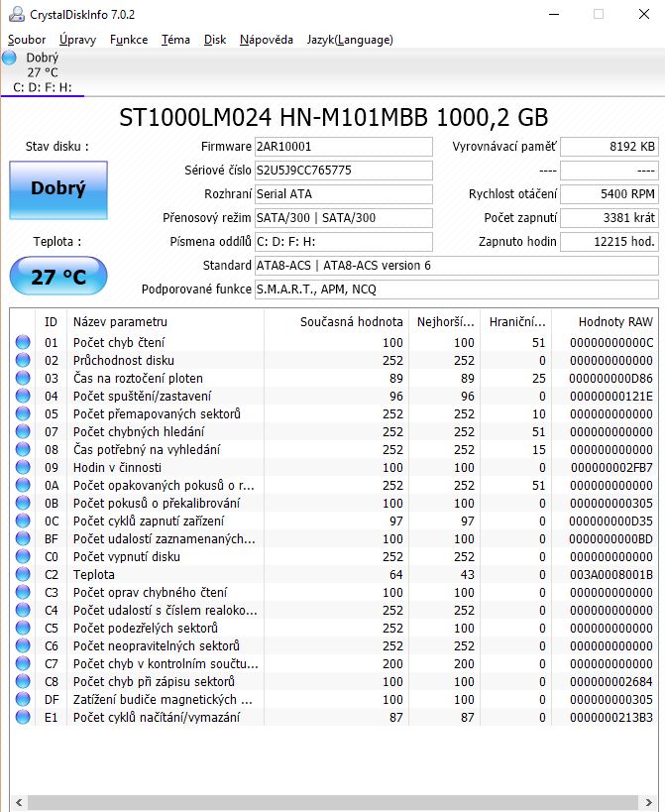Open the Nápověda menu

(267, 40)
